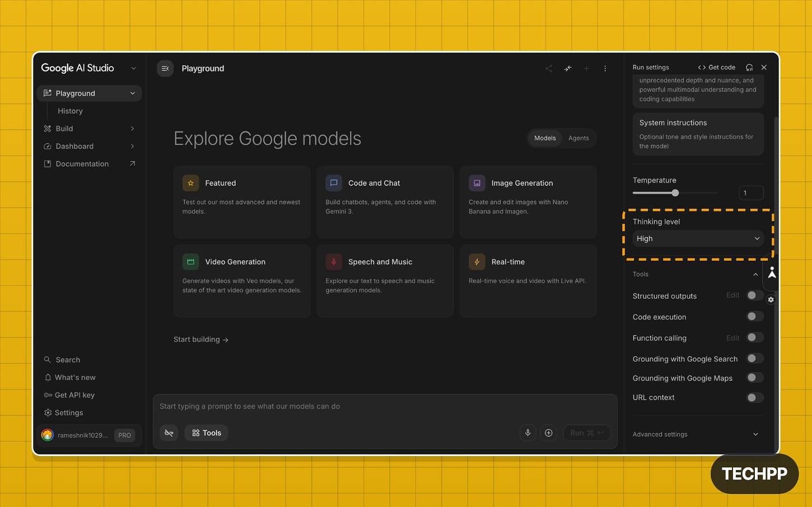Image resolution: width=812 pixels, height=507 pixels.
Task: Click the Documentation book icon in sidebar
Action: tap(48, 164)
